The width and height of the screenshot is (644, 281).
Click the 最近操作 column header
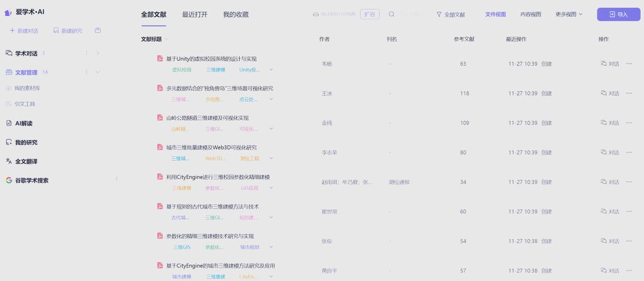pos(517,39)
